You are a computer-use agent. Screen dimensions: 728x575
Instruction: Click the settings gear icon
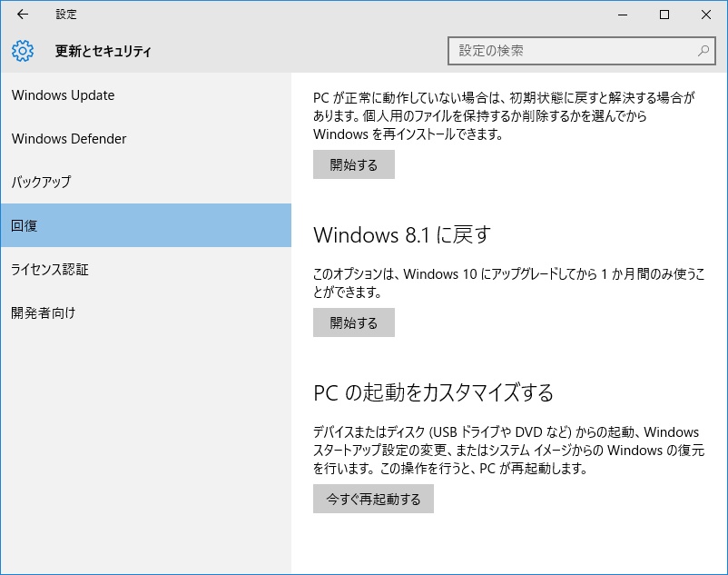coord(23,51)
